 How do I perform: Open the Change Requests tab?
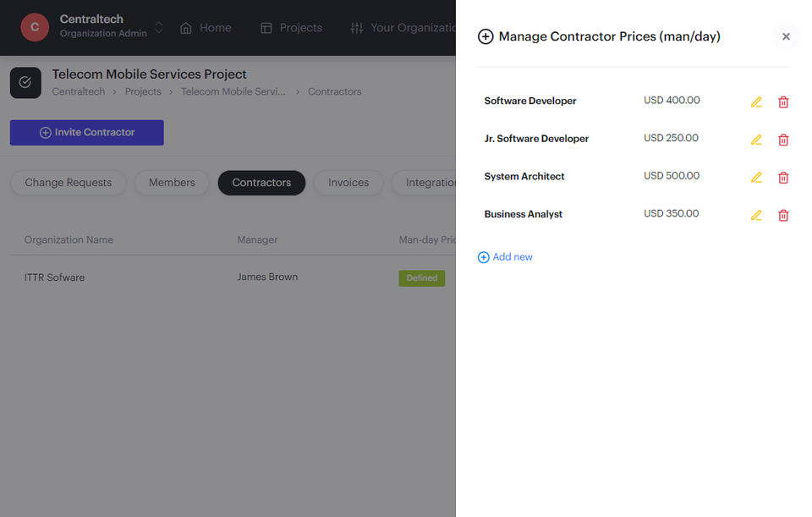68,183
